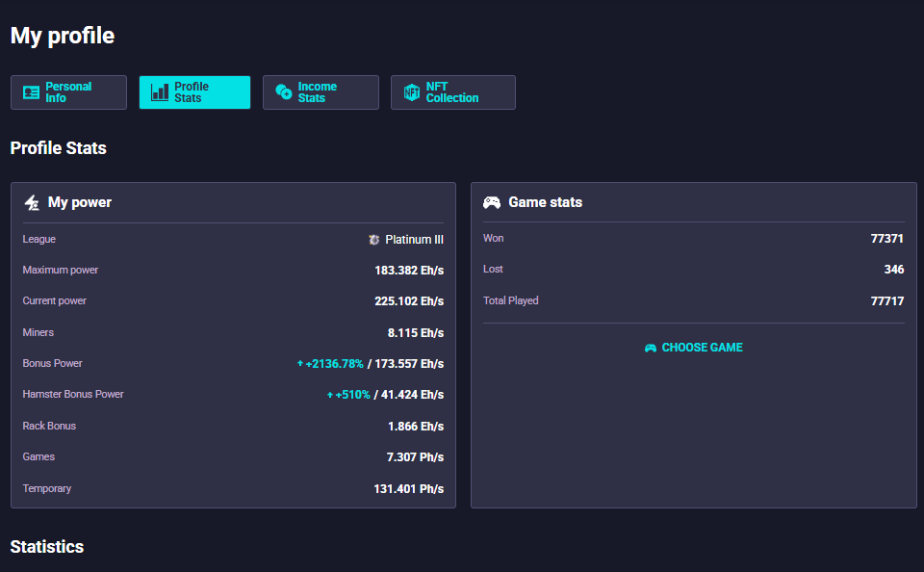Click the Game stats panel title

[545, 202]
